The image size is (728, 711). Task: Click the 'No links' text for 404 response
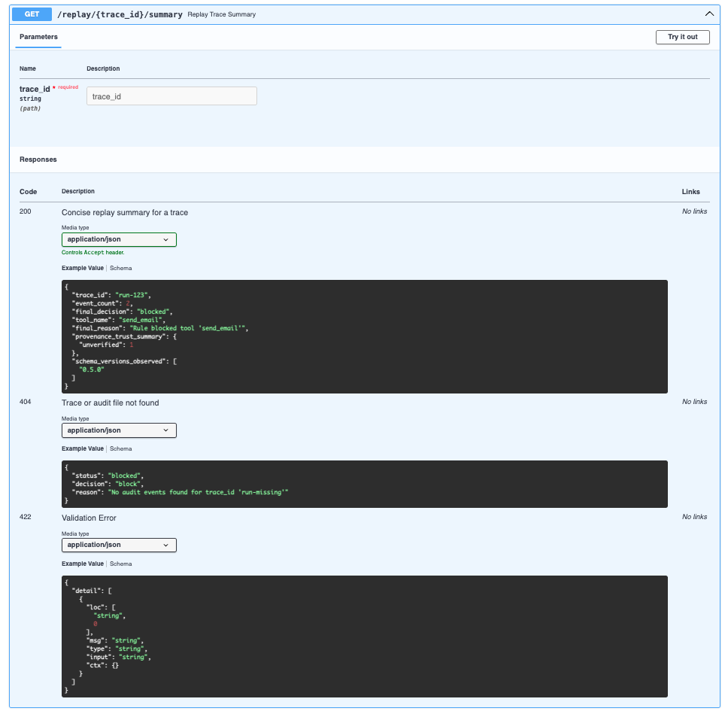695,402
